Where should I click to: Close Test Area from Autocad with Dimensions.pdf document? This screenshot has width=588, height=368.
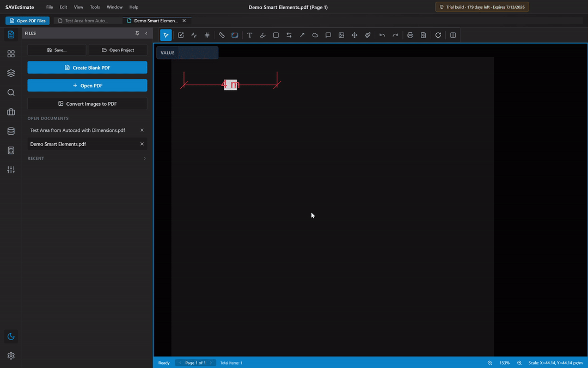pos(142,130)
